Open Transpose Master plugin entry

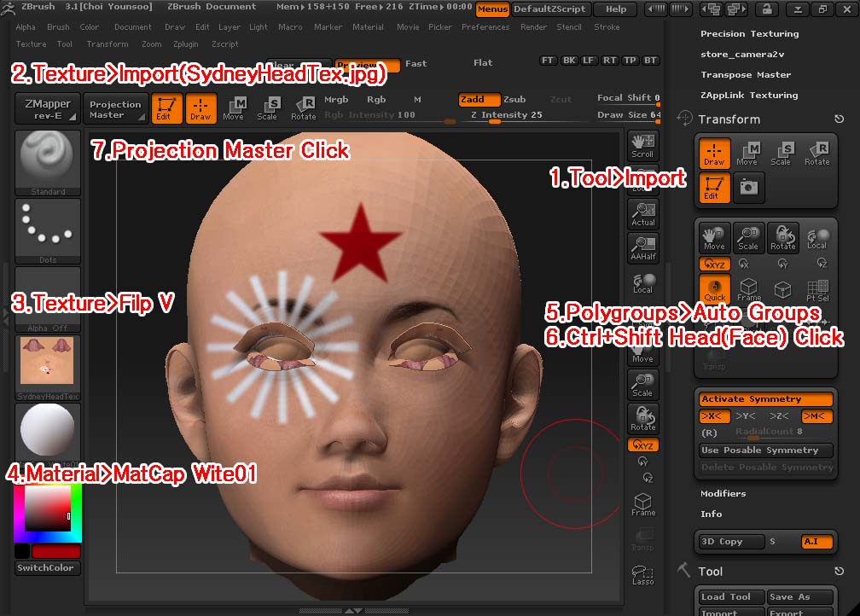click(746, 74)
